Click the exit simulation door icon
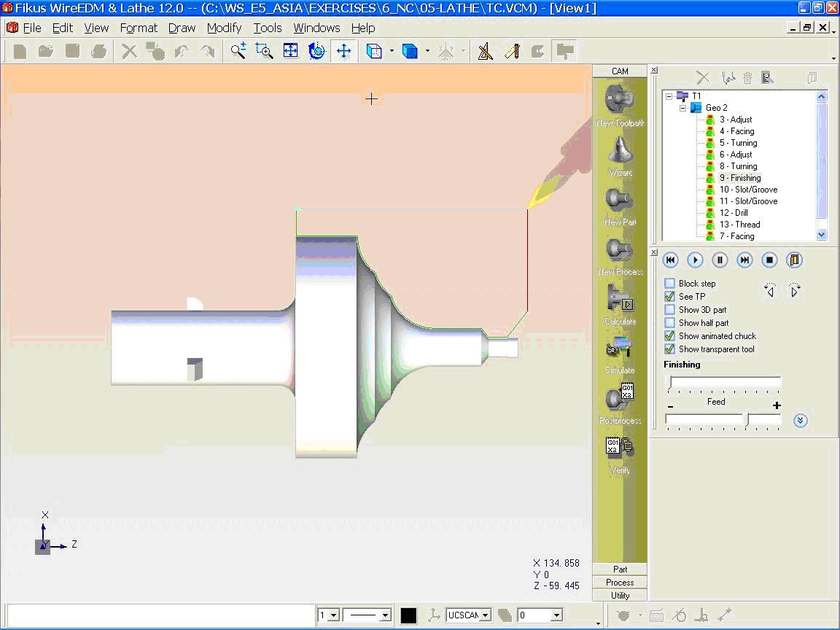 (794, 260)
